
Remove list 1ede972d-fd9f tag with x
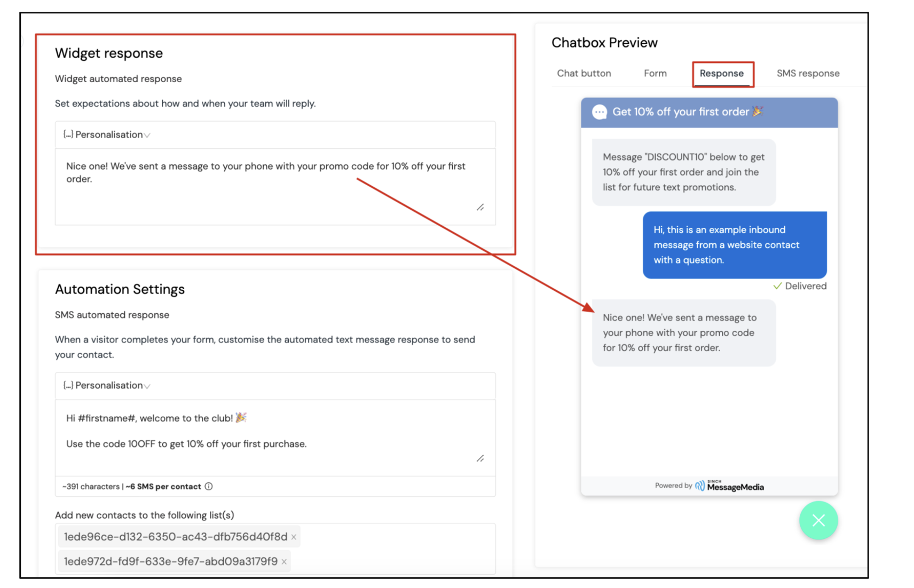click(x=284, y=562)
